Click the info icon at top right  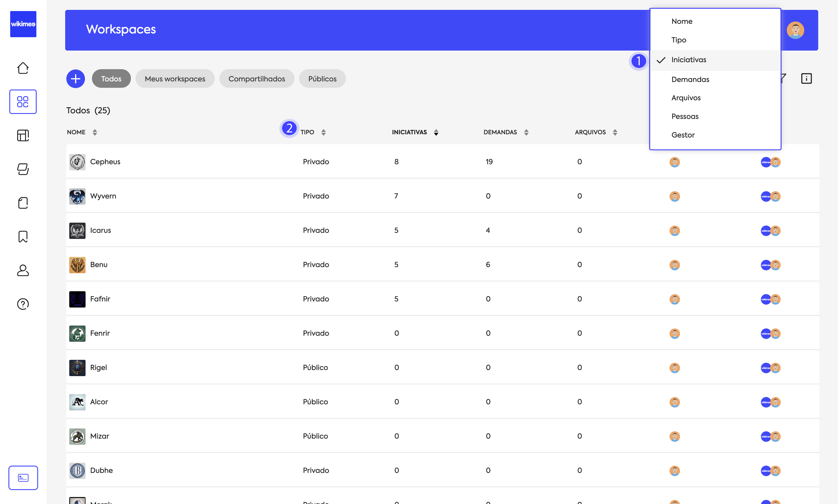pos(806,78)
